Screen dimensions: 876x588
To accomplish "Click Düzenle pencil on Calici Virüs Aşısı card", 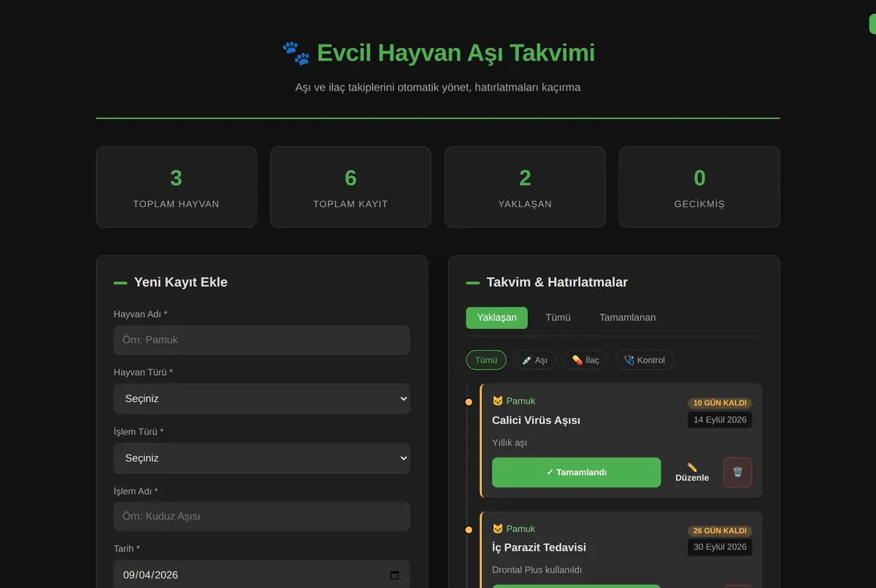I will 692,472.
